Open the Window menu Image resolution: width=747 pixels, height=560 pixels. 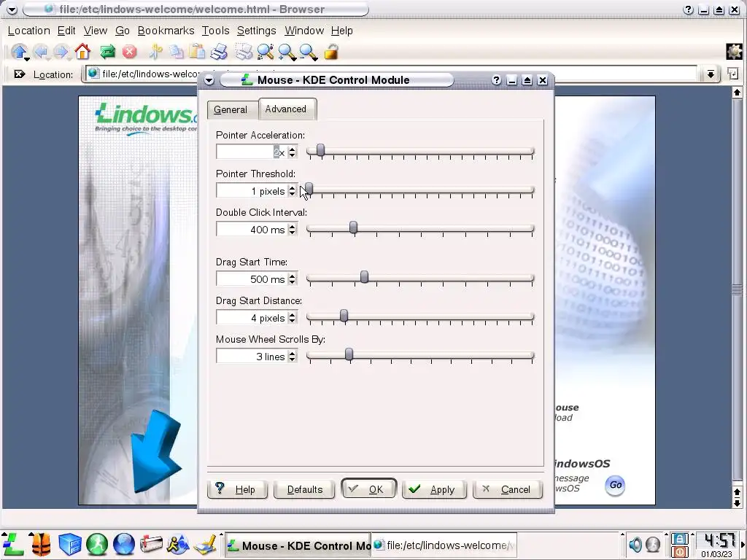click(304, 31)
